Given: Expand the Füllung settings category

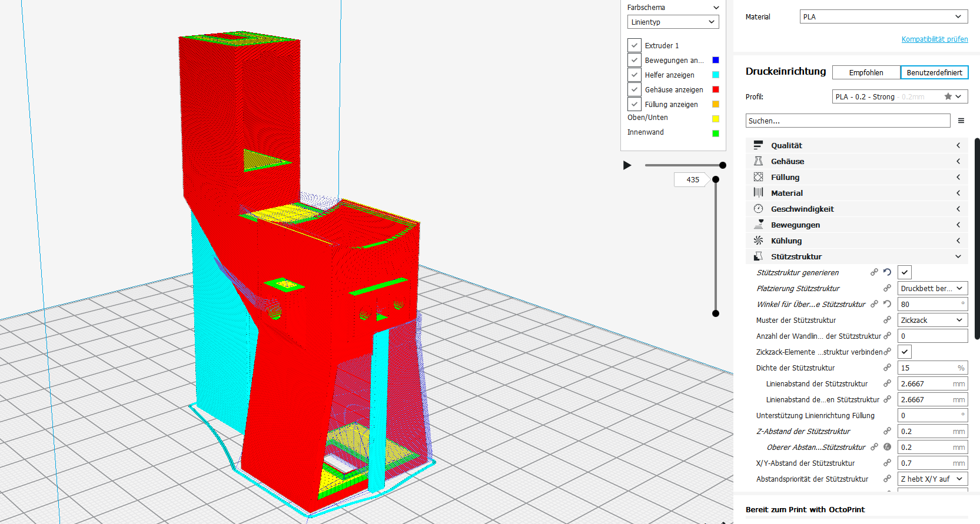Looking at the screenshot, I should click(x=857, y=177).
